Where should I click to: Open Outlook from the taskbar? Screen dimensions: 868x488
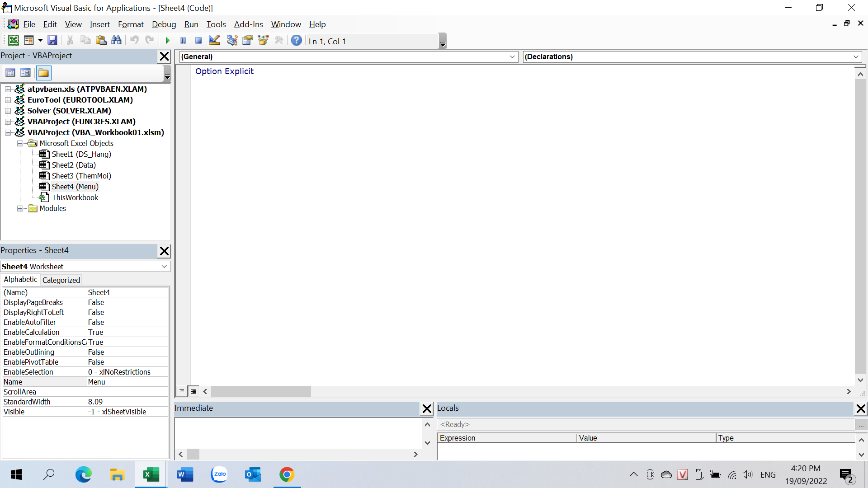pyautogui.click(x=253, y=474)
